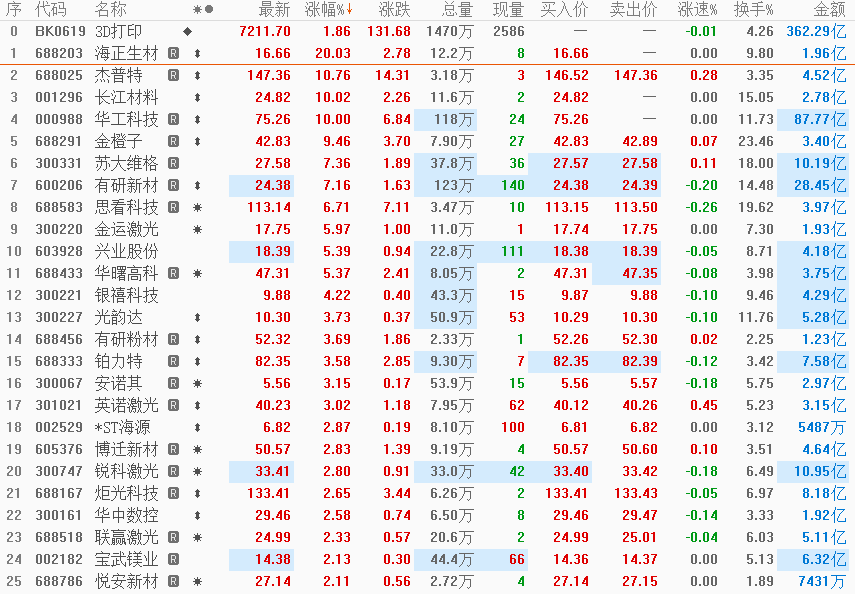Sort by the 涨跌 column header
This screenshot has height=594, width=855.
[394, 9]
